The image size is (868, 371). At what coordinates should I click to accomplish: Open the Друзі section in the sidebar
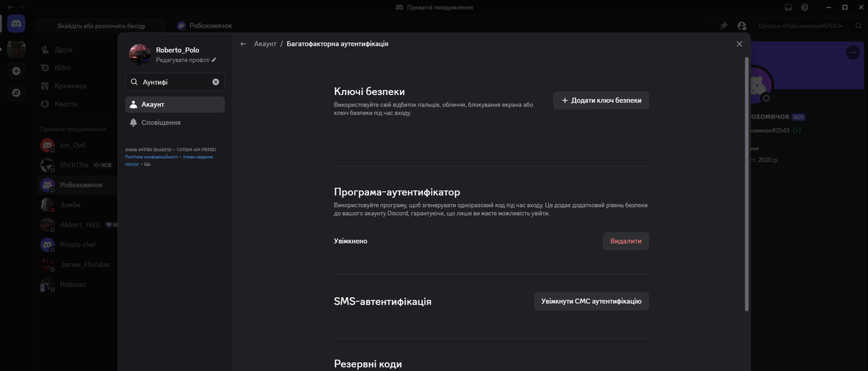[77, 50]
